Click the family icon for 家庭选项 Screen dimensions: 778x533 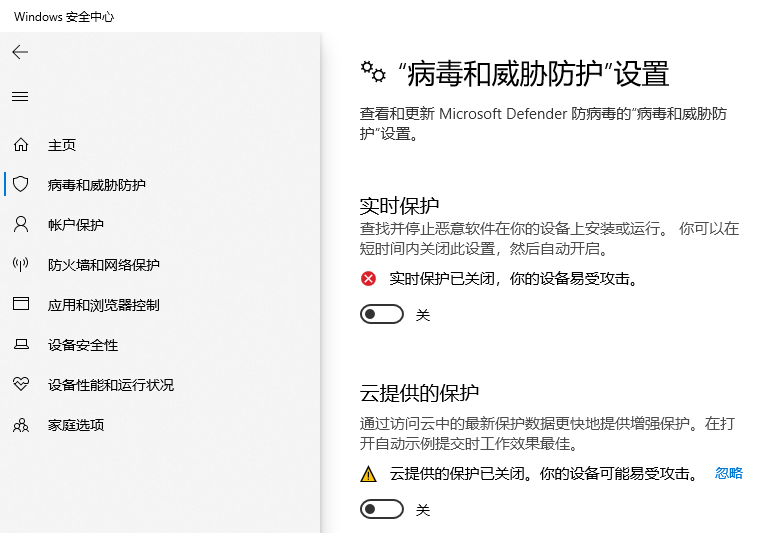click(x=21, y=425)
